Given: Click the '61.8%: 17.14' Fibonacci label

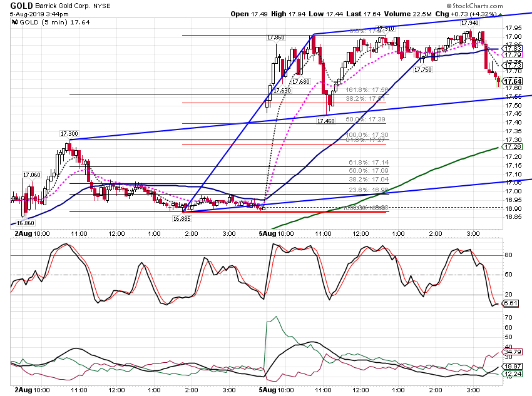Looking at the screenshot, I should pos(369,163).
